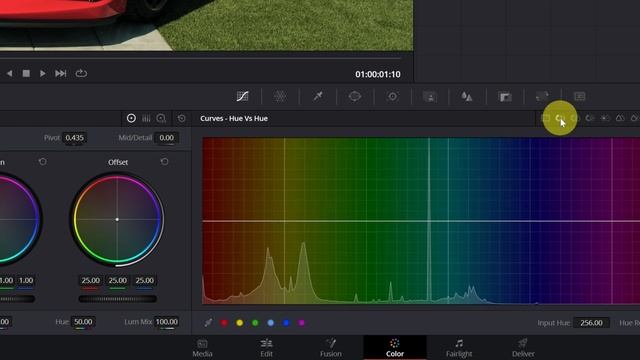Add red hue control points

tap(224, 323)
